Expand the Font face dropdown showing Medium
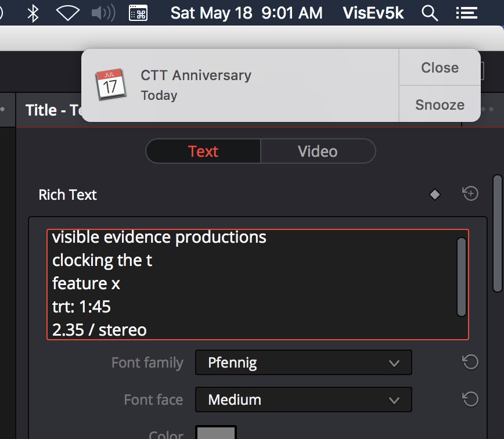Viewport: 504px width, 439px height. click(303, 400)
